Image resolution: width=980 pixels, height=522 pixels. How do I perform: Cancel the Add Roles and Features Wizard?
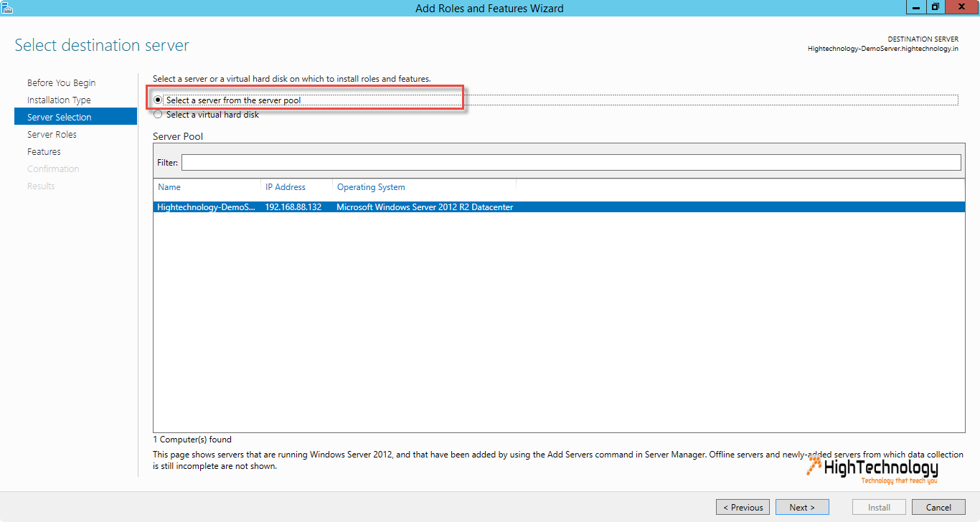pyautogui.click(x=938, y=507)
